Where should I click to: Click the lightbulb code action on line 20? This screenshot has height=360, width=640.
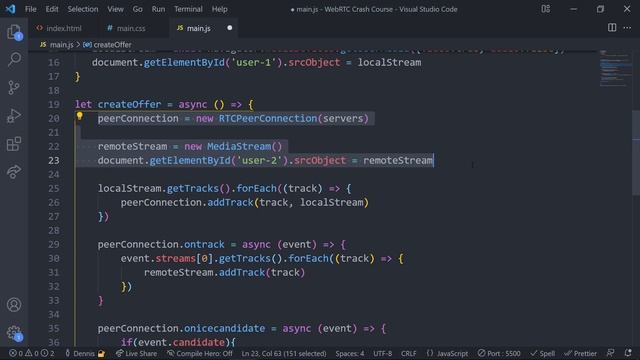click(x=80, y=116)
